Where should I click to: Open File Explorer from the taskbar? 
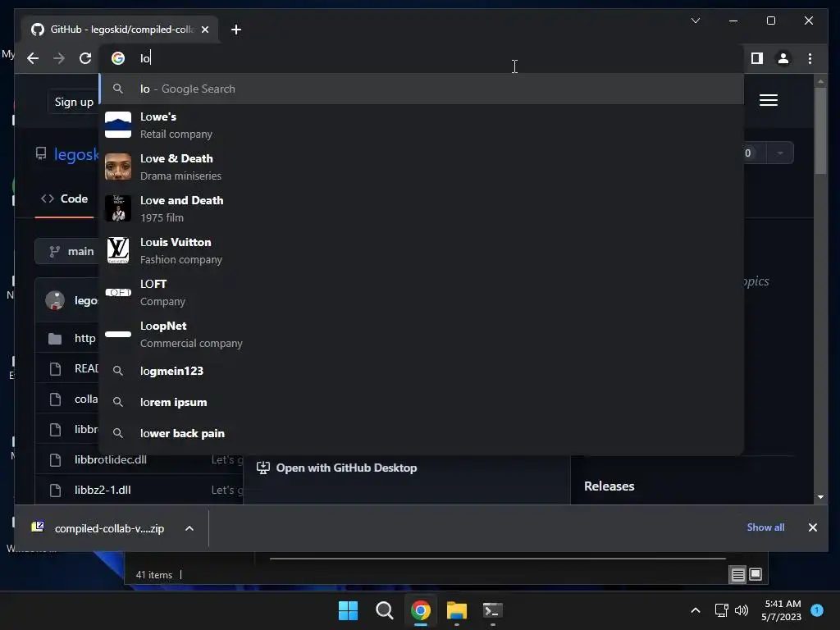pos(457,610)
